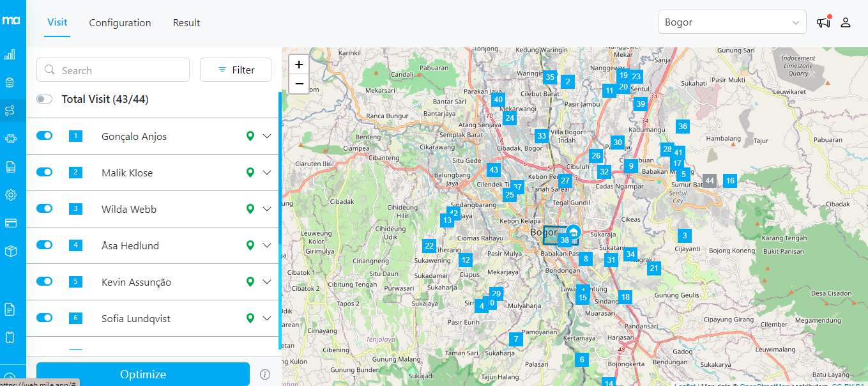Open the settings gear icon in sidebar

tap(10, 195)
